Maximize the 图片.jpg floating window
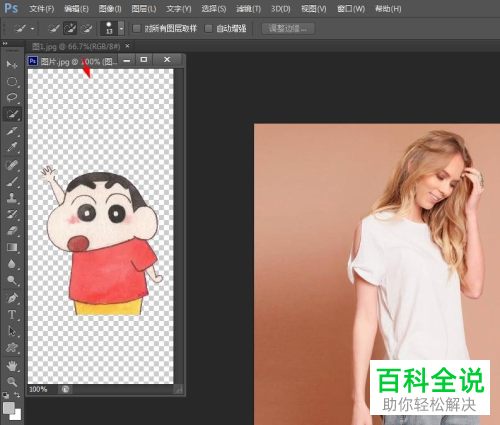Viewport: 500px width, 425px height. tap(144, 60)
